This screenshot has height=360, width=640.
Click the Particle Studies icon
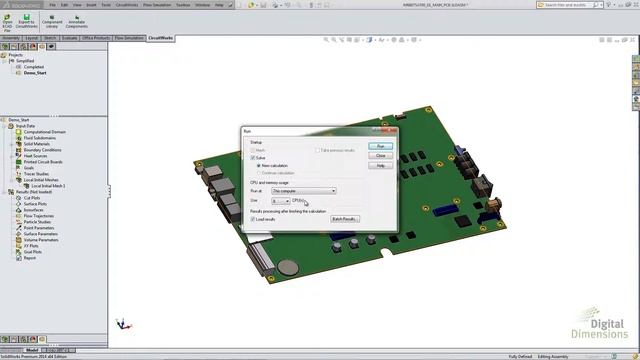[x=18, y=222]
